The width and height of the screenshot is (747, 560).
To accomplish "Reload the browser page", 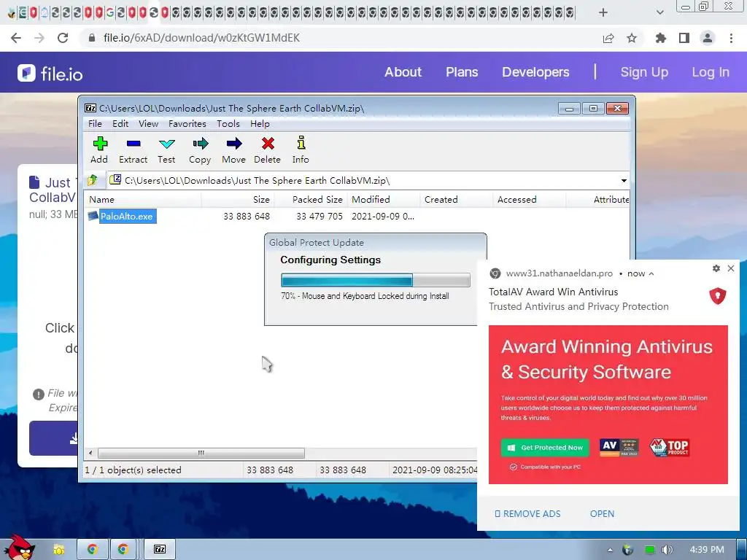I will 63,38.
